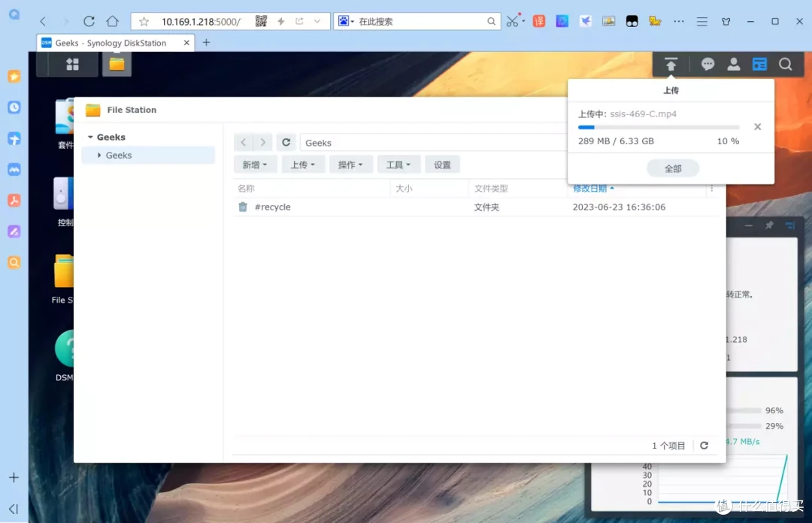Open a new browser tab
Viewport: 812px width, 523px height.
coord(206,43)
